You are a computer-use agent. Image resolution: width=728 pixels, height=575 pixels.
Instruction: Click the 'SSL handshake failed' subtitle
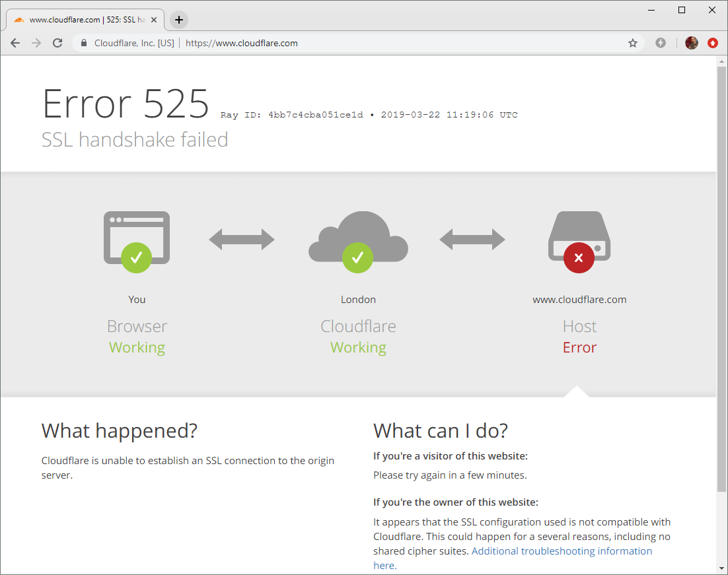click(135, 139)
